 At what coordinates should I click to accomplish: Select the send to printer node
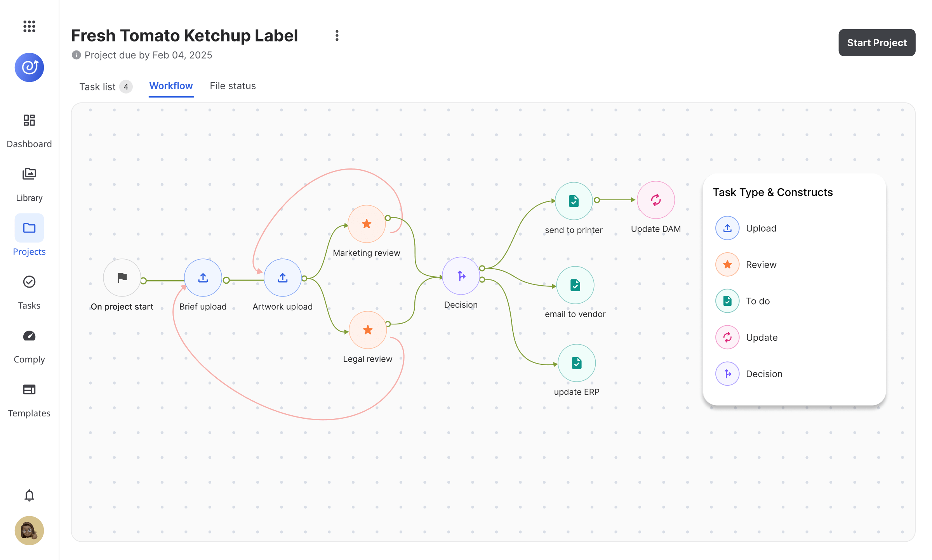pyautogui.click(x=574, y=201)
